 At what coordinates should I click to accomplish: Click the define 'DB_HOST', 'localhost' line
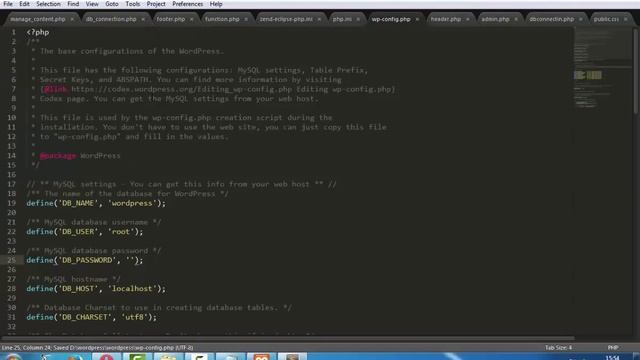pos(96,289)
